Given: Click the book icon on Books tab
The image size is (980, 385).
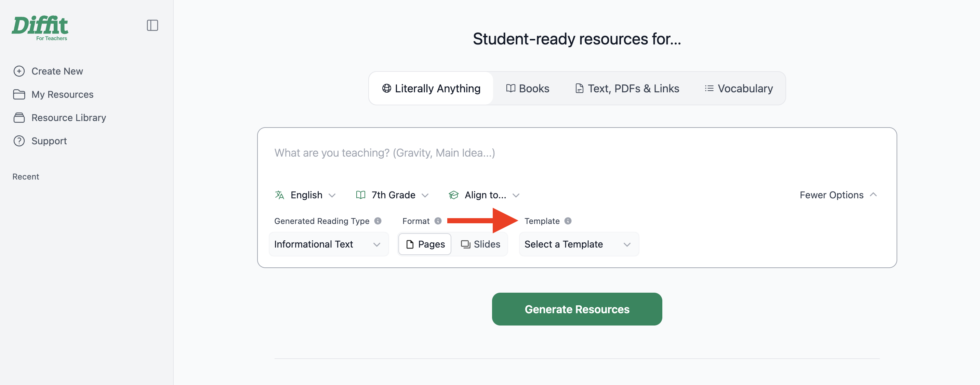Looking at the screenshot, I should click(x=511, y=88).
